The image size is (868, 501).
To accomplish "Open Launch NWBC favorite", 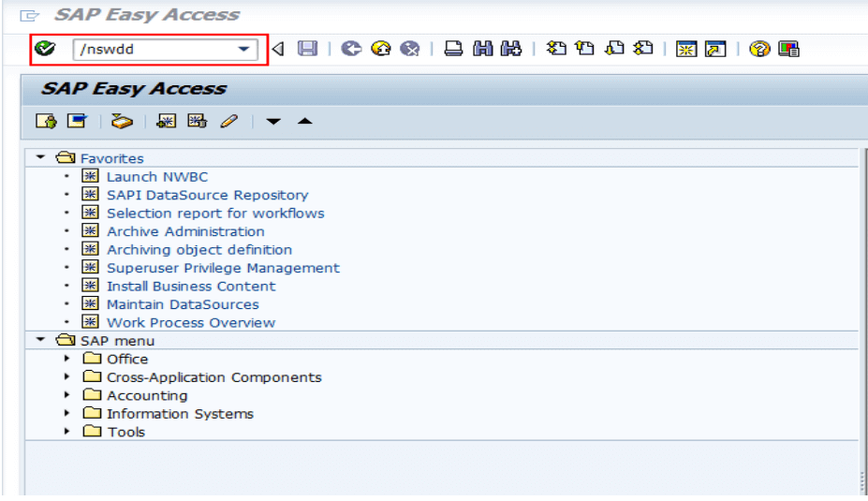I will 157,177.
